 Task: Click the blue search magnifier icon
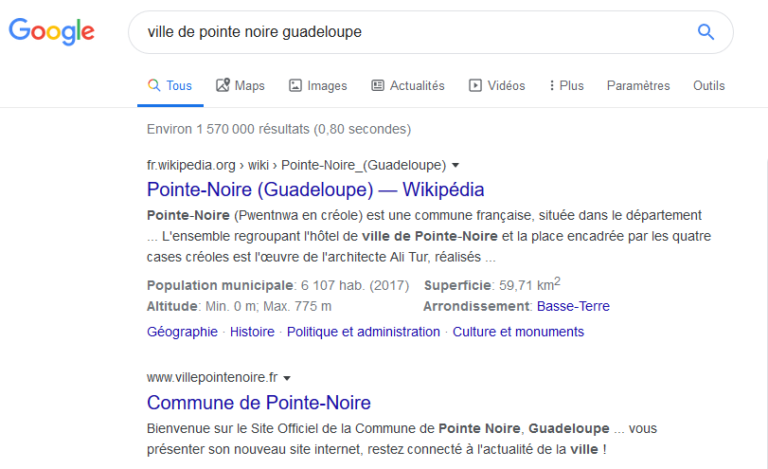(x=706, y=32)
